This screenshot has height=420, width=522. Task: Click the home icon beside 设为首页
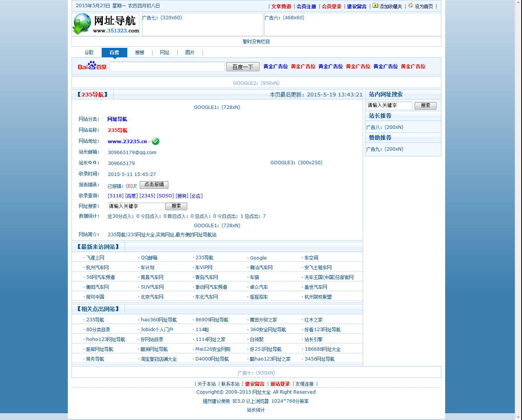[x=410, y=6]
